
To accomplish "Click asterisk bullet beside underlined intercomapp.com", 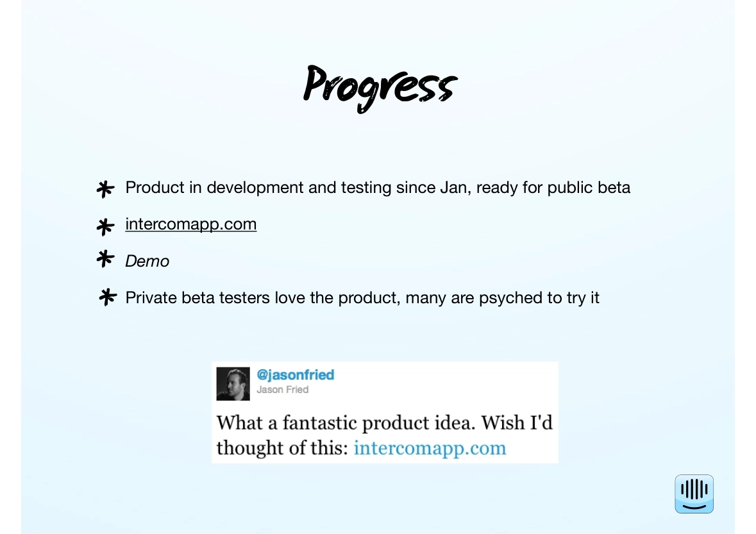I will 105,226.
